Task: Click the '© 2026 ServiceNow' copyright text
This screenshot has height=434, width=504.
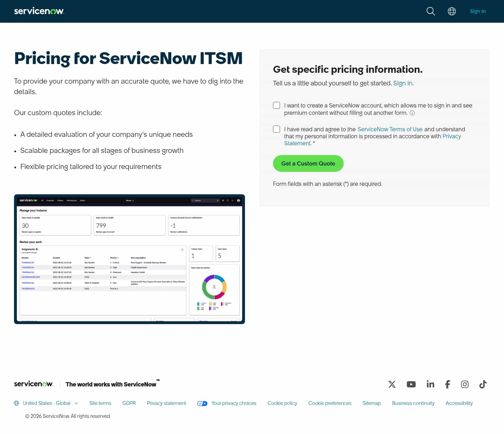Action: pyautogui.click(x=68, y=416)
